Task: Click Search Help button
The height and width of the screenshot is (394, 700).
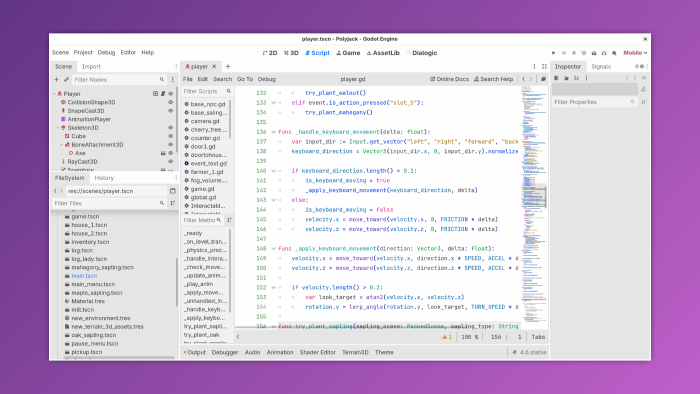Action: [493, 79]
